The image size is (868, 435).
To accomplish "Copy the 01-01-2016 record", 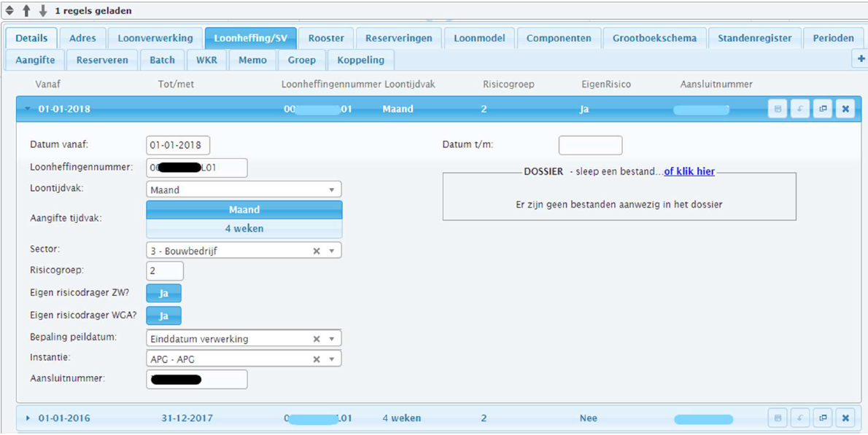I will [x=823, y=418].
